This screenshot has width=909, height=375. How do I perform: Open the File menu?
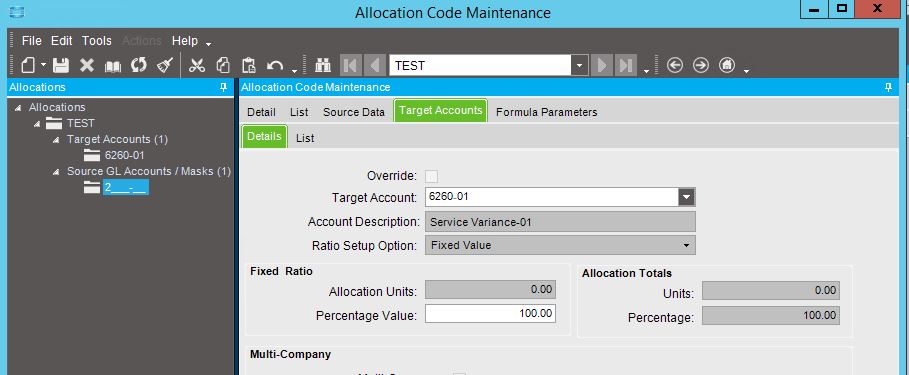31,41
